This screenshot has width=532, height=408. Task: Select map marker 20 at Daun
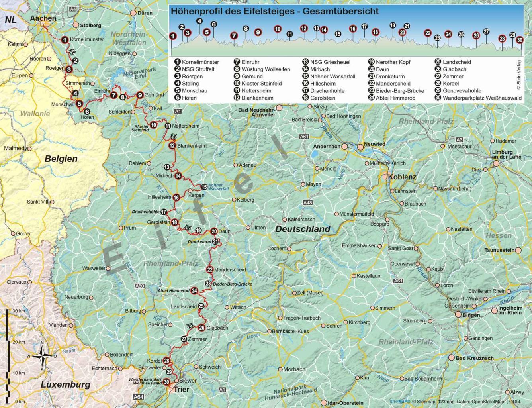pos(214,231)
